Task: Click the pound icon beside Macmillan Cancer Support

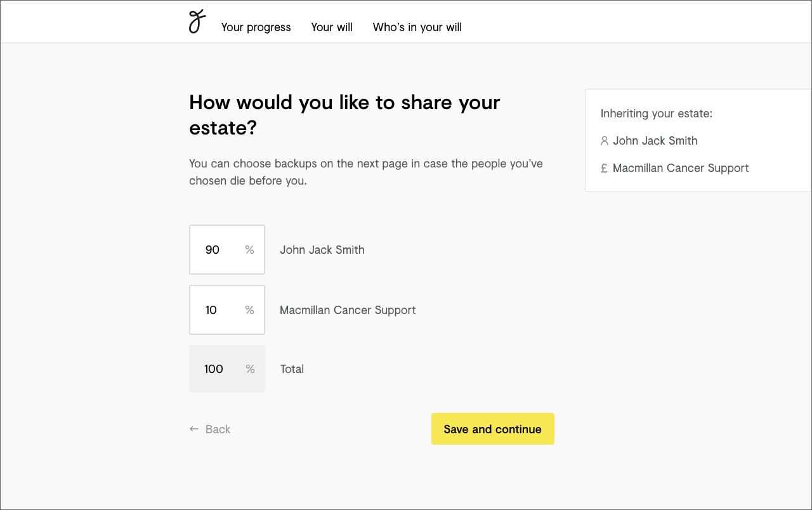Action: (605, 168)
